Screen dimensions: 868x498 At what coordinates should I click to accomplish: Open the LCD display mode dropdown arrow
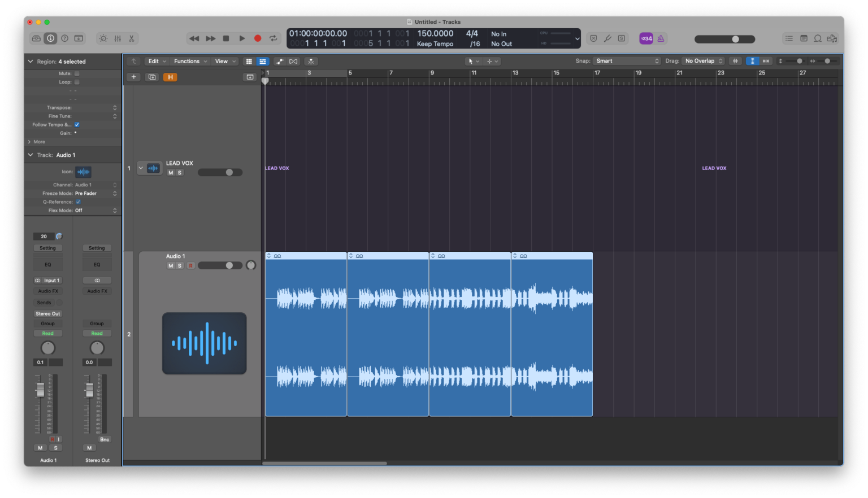(x=577, y=39)
